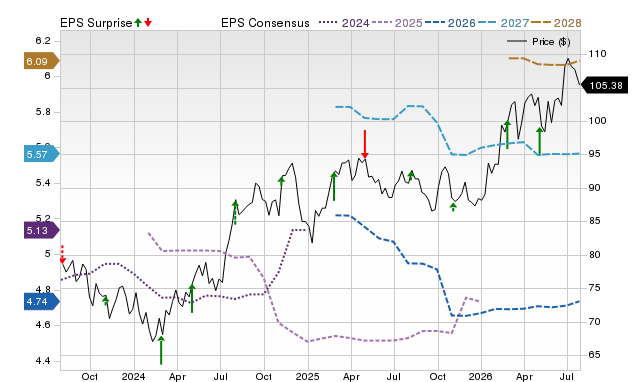Viewport: 640px width, 382px height.
Task: Click the dotted purple line sample for 2024
Action: 329,23
